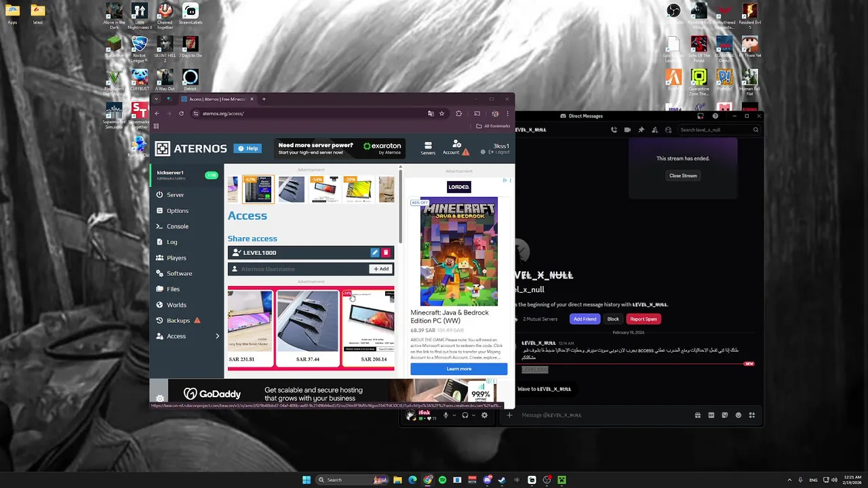Open the Servers icon in the Aternos header
868x488 pixels.
click(x=428, y=148)
